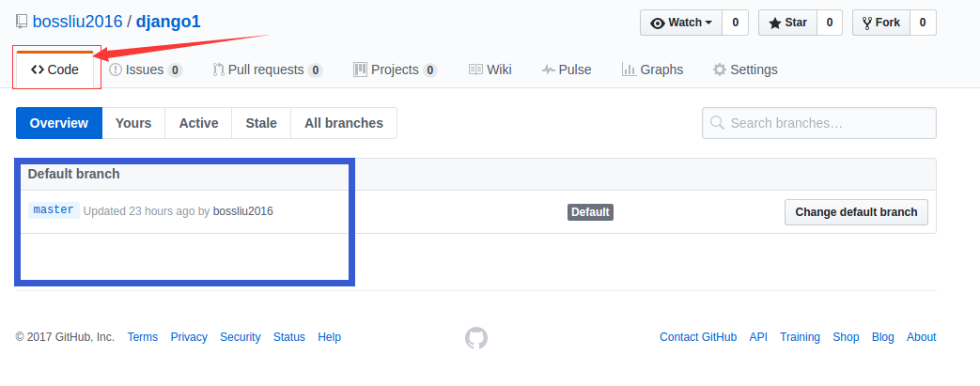Image resolution: width=980 pixels, height=386 pixels.
Task: Show Active branches
Action: (x=198, y=123)
